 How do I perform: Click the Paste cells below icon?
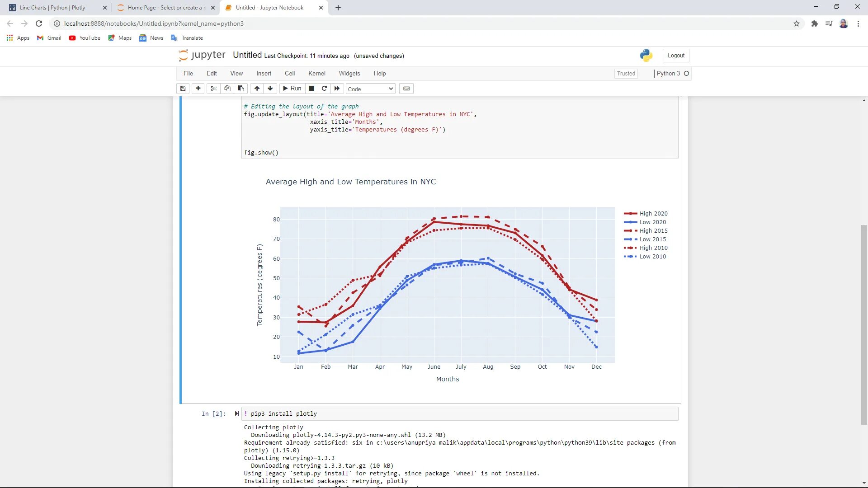click(241, 89)
